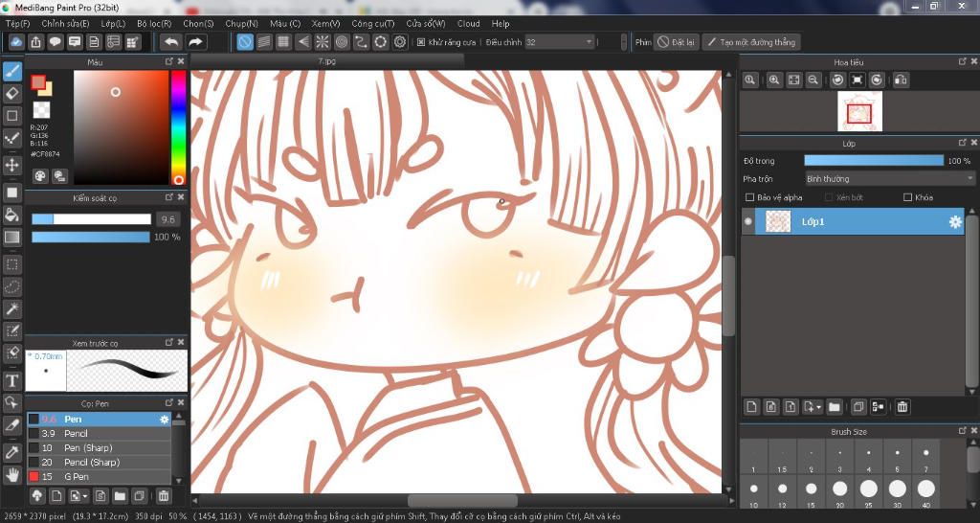Enable the concentric circle snap guide
Image resolution: width=980 pixels, height=523 pixels.
coord(342,42)
